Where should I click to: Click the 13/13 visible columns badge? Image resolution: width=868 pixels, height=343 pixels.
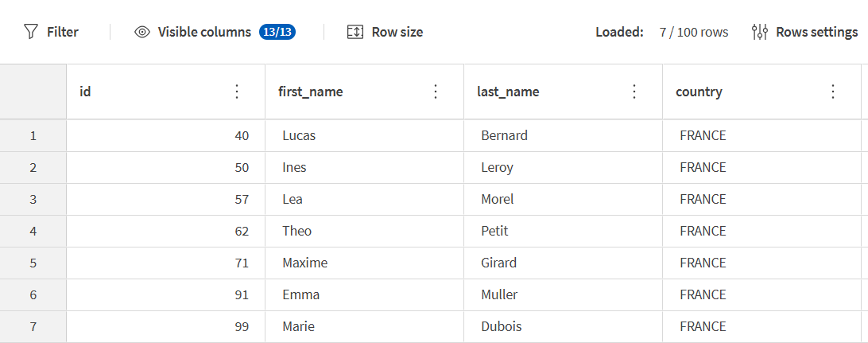pyautogui.click(x=277, y=32)
